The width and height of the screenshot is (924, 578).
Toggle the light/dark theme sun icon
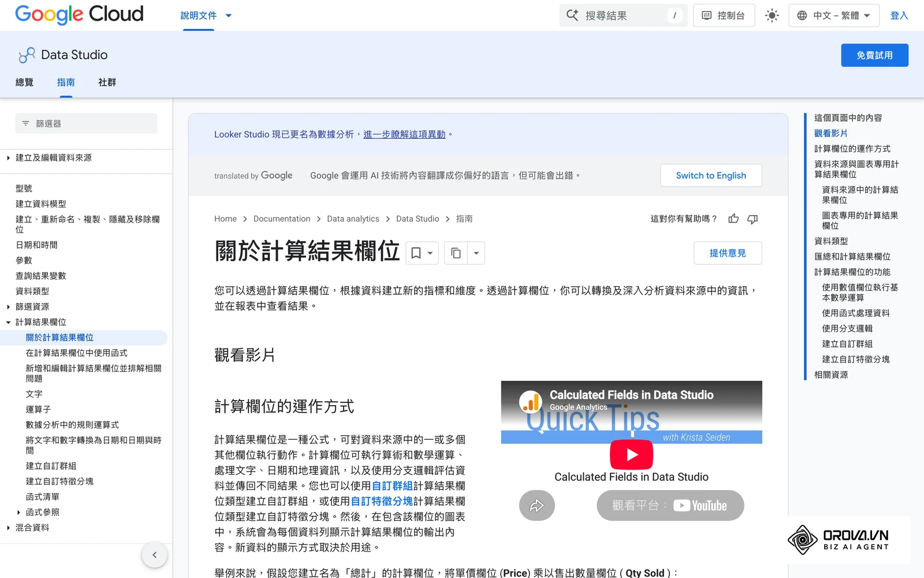tap(772, 16)
